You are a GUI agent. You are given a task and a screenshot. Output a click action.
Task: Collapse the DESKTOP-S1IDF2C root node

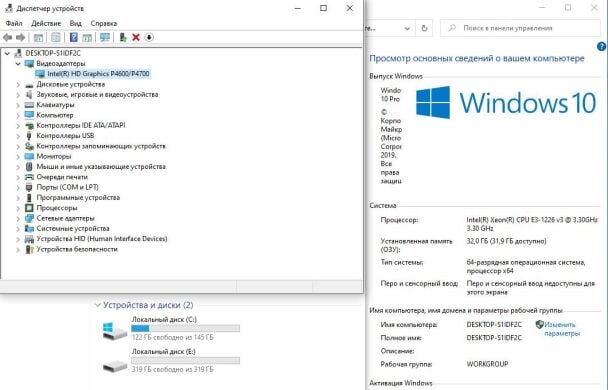pyautogui.click(x=7, y=53)
